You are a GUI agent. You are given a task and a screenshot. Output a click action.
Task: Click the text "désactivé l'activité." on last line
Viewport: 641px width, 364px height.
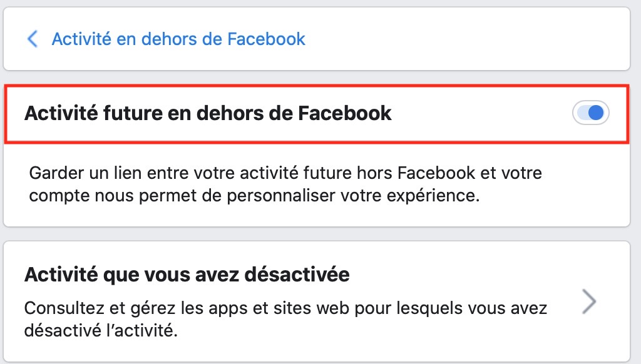(x=101, y=330)
